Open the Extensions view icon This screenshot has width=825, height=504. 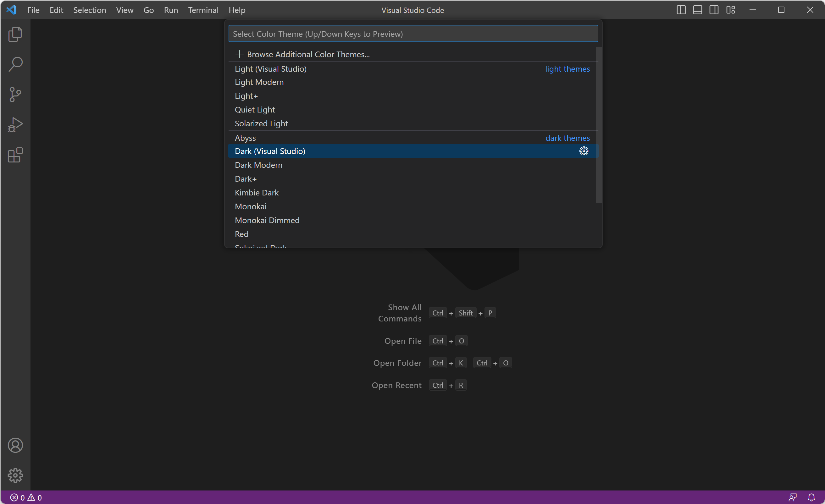tap(15, 155)
